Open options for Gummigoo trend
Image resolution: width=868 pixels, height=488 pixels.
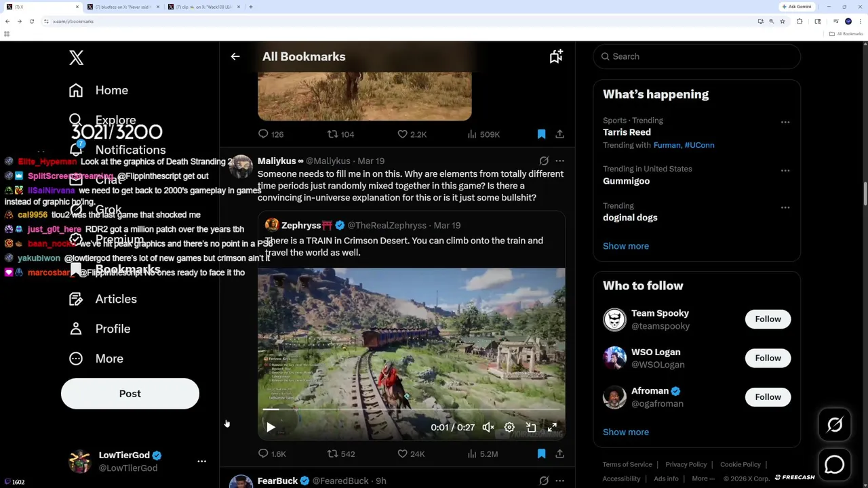click(785, 170)
